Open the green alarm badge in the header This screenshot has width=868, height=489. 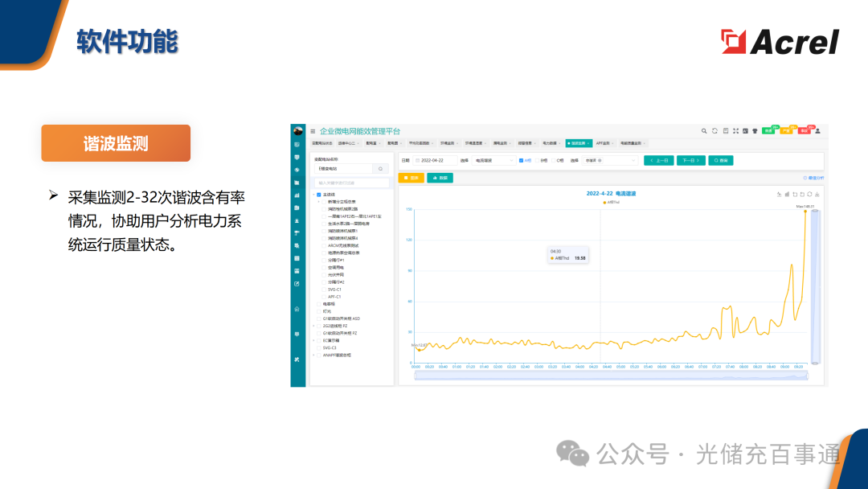[768, 131]
